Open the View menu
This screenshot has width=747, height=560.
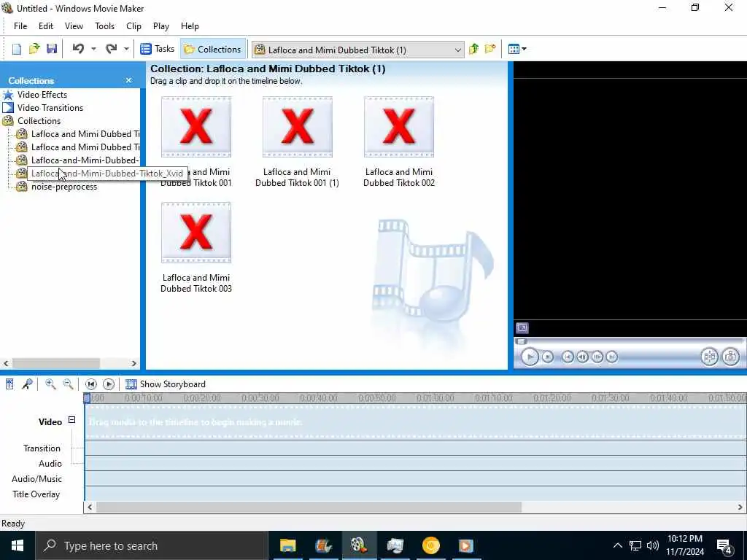click(x=74, y=26)
